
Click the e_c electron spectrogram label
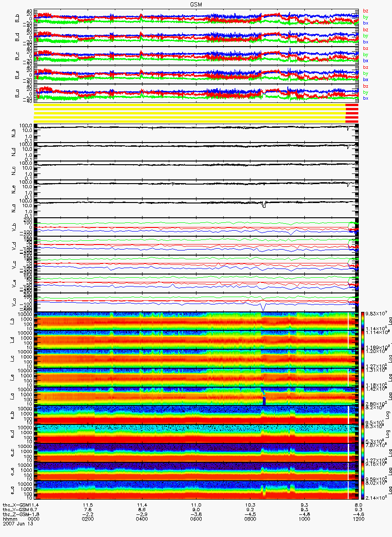(12, 452)
